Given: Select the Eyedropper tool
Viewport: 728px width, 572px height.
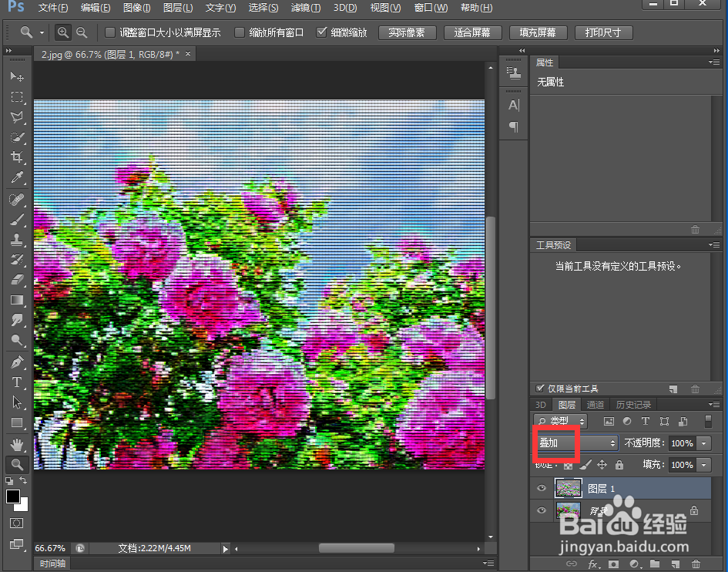Looking at the screenshot, I should tap(17, 177).
